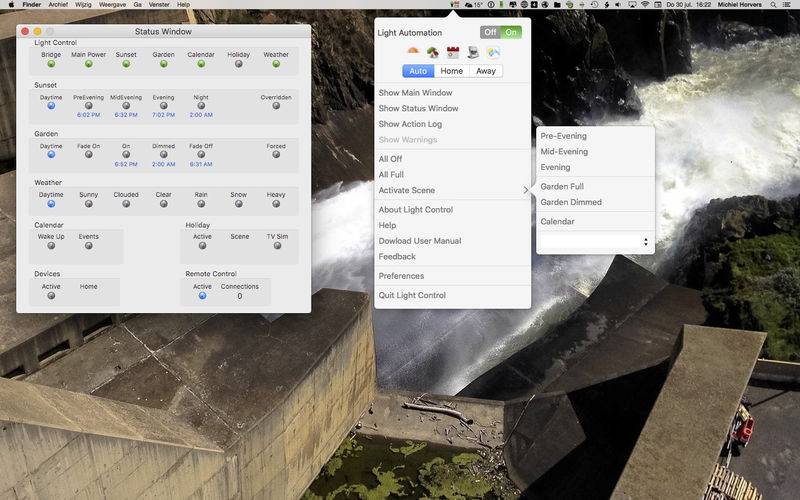Click the PreEvening indicator in Sunset section

click(x=89, y=106)
